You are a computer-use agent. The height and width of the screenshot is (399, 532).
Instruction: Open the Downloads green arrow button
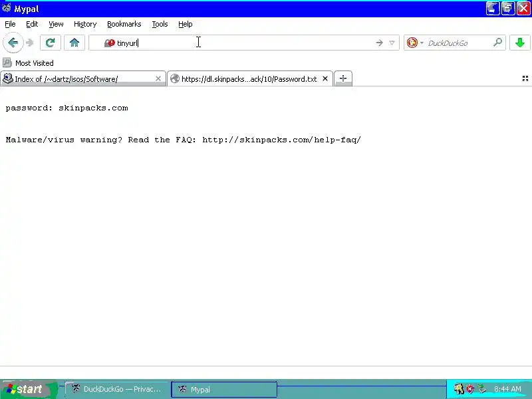coord(520,43)
